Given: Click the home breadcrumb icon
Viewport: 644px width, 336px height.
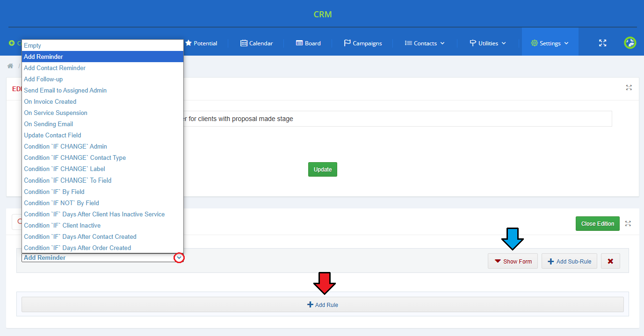Looking at the screenshot, I should click(10, 66).
